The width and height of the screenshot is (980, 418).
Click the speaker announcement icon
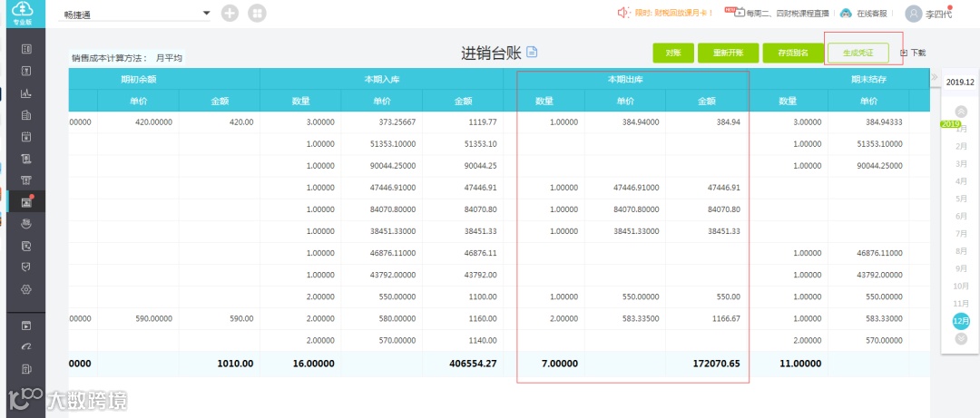(x=623, y=13)
